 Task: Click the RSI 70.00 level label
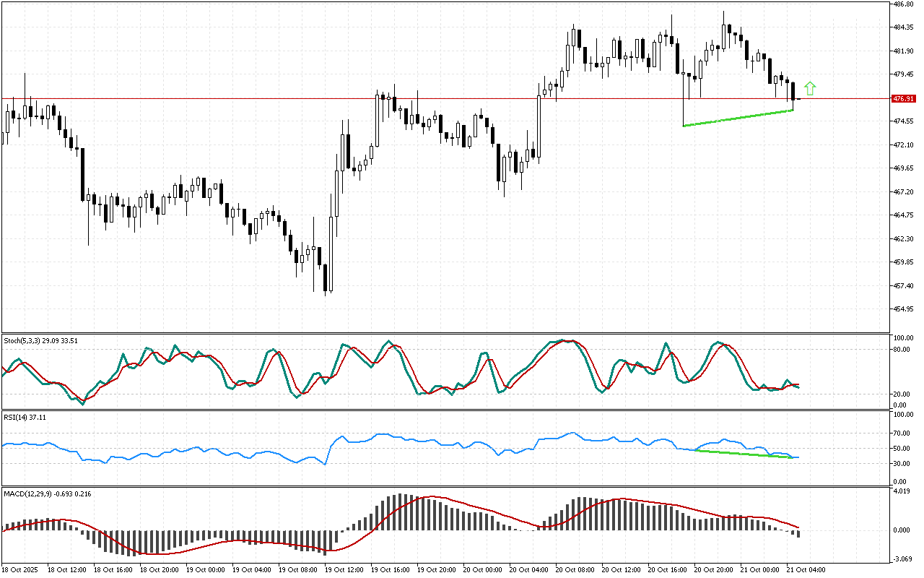coord(902,433)
